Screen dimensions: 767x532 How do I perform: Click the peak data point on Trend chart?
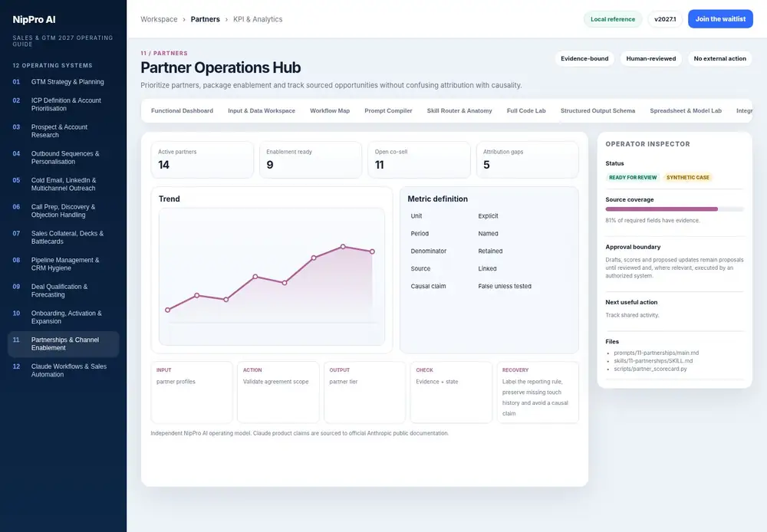pyautogui.click(x=343, y=246)
